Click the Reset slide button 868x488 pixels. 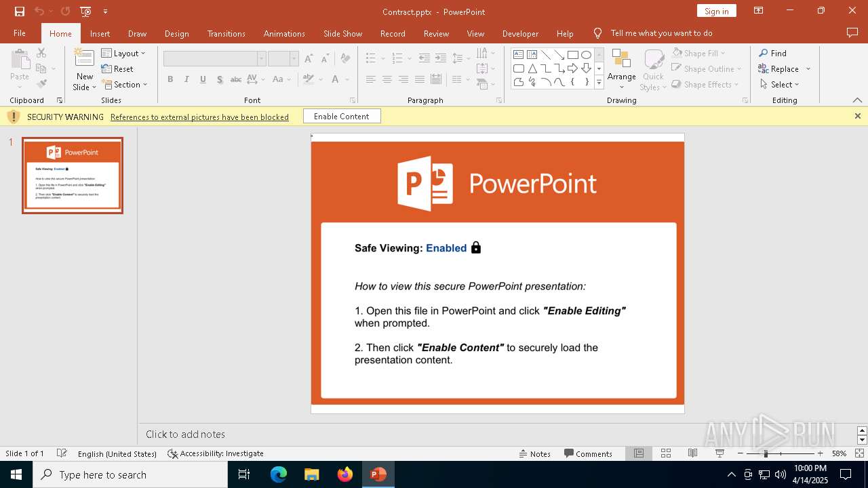(117, 68)
